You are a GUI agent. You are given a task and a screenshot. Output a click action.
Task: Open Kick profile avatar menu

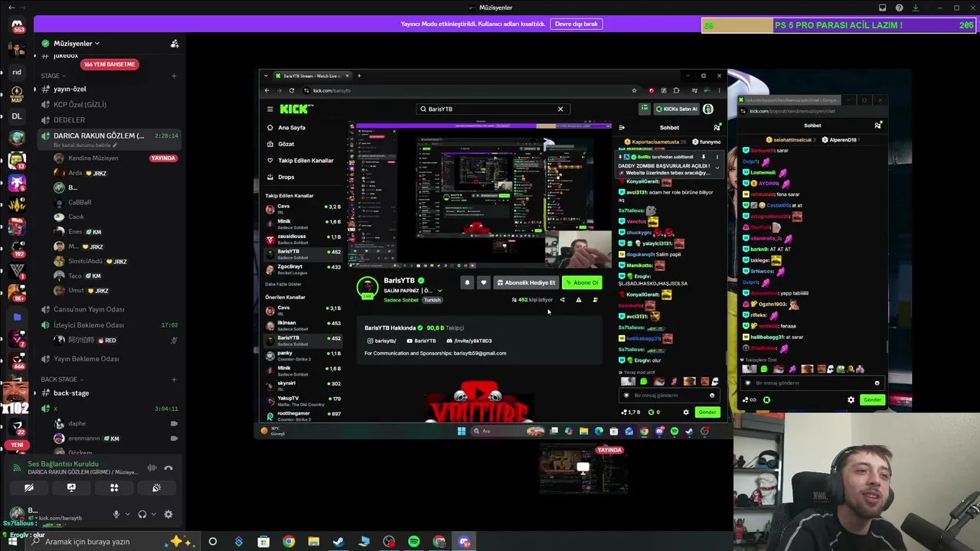[708, 109]
